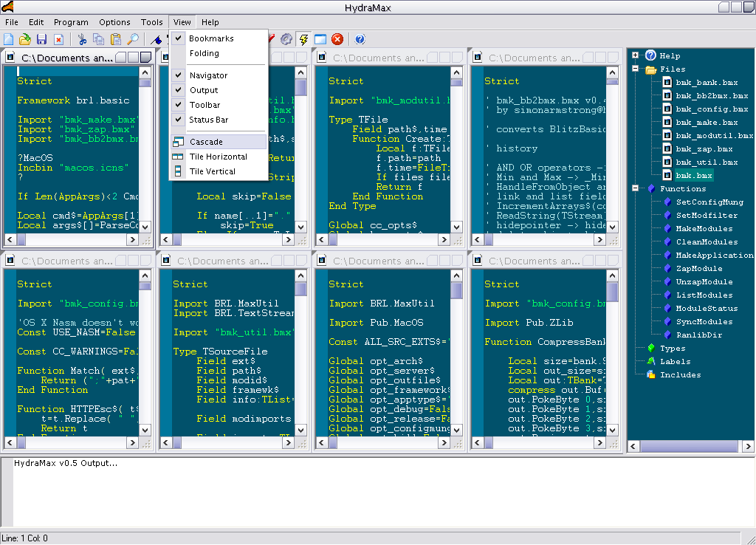Click the Find magnifying glass icon
The image size is (756, 545).
click(133, 39)
